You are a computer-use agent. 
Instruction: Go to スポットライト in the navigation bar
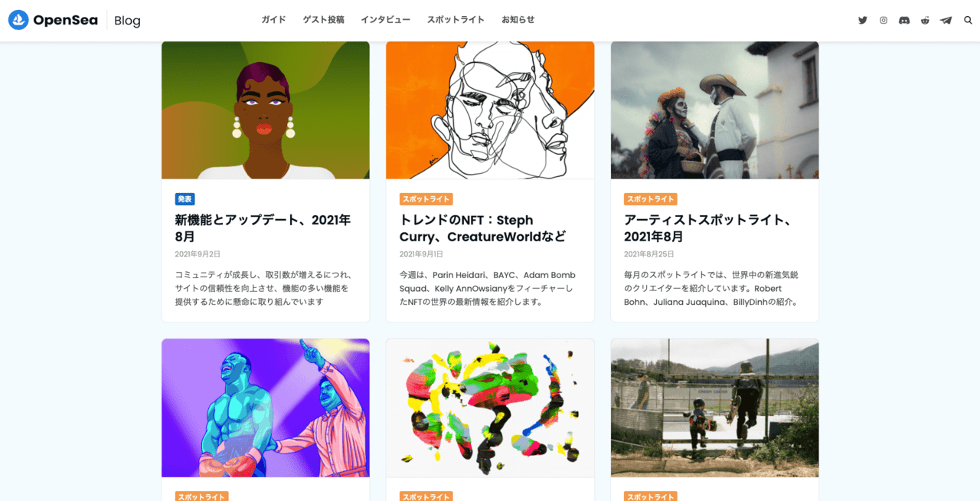(456, 20)
